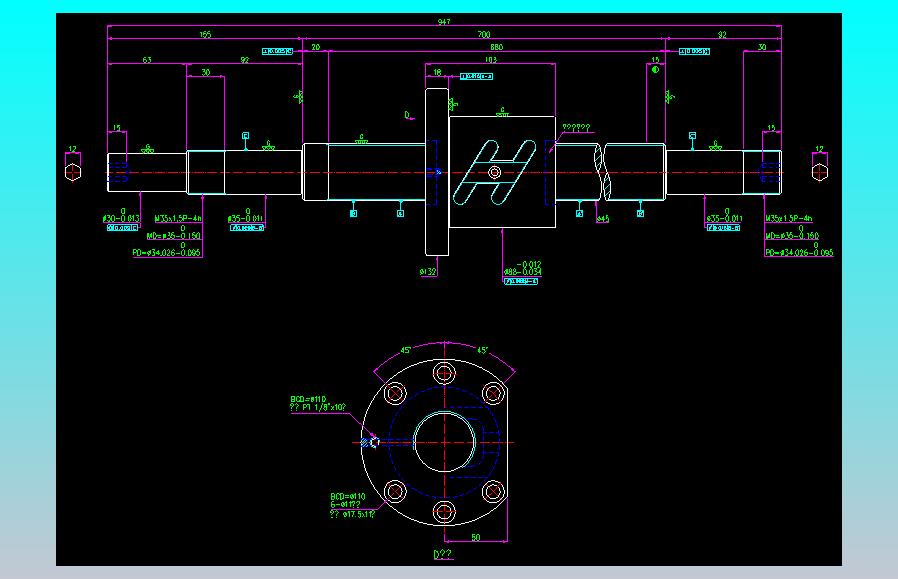Click the 947 overall length dimension
898x579 pixels.
444,22
